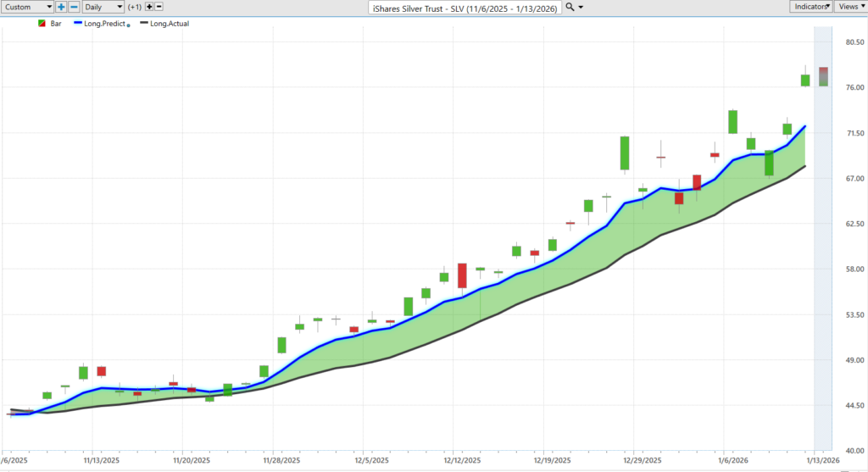Open the dropdown arrow beside the search icon
Viewport: 868px width, 472px height.
click(x=581, y=7)
